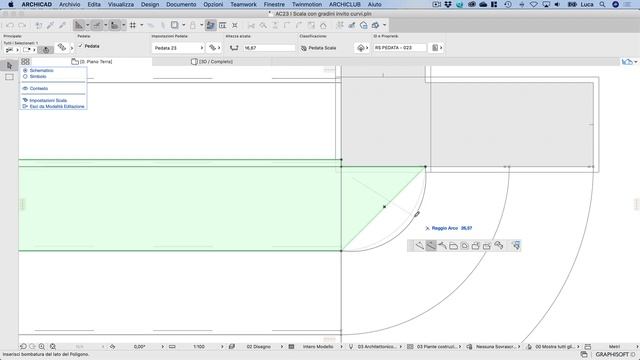Open the ARCHICLUB menu

tap(345, 4)
